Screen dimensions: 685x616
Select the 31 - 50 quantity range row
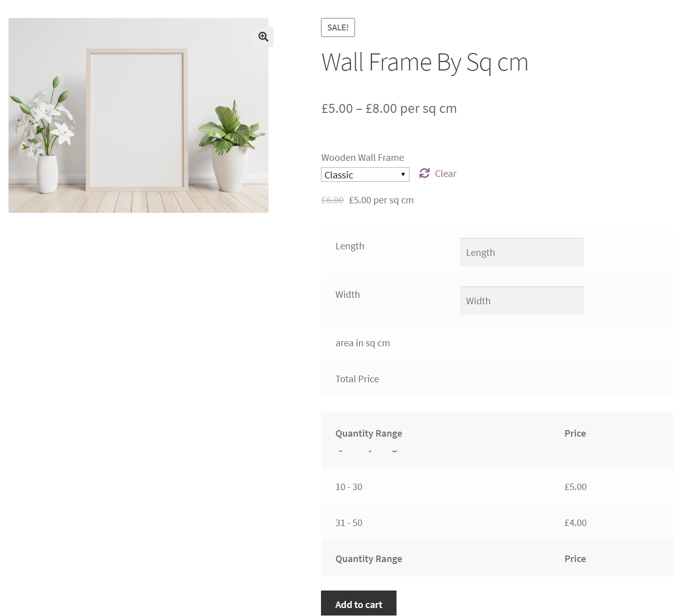497,523
